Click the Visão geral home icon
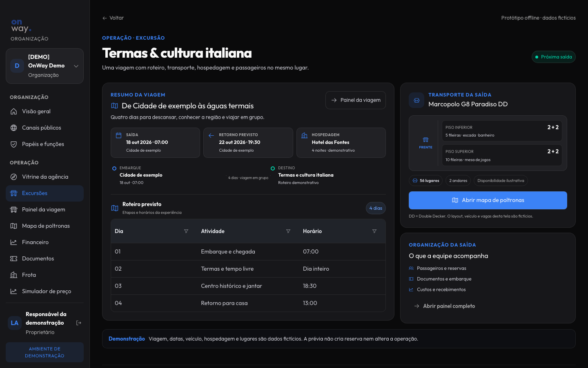This screenshot has width=588, height=368. (x=13, y=111)
